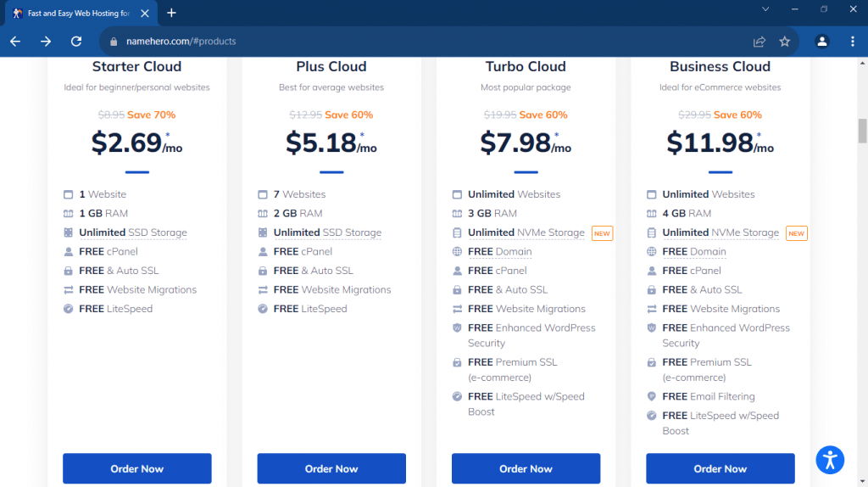Click the arrows icon beside Starter Website Migrations
This screenshot has width=868, height=487.
(68, 290)
